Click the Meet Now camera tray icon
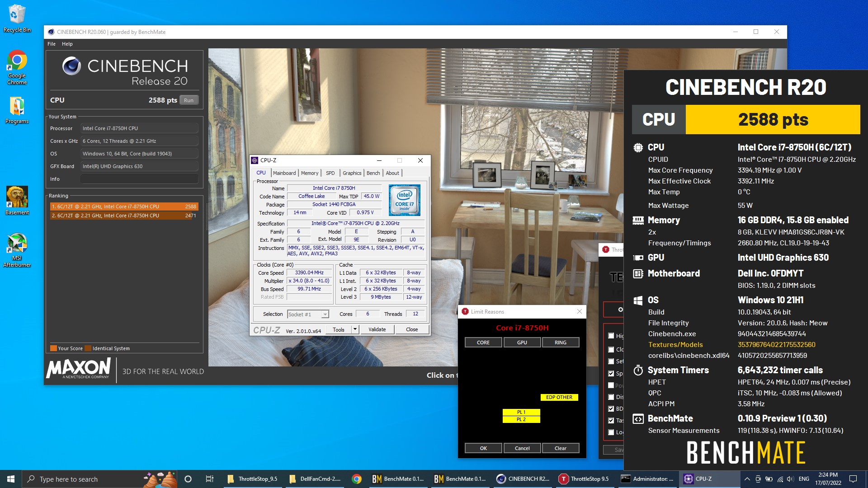This screenshot has height=488, width=868. point(758,479)
